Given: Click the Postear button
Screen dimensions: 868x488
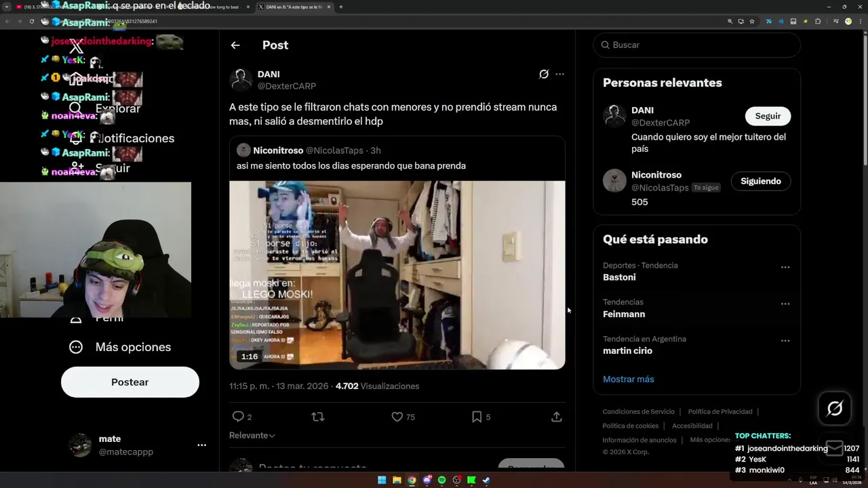Looking at the screenshot, I should (x=130, y=382).
